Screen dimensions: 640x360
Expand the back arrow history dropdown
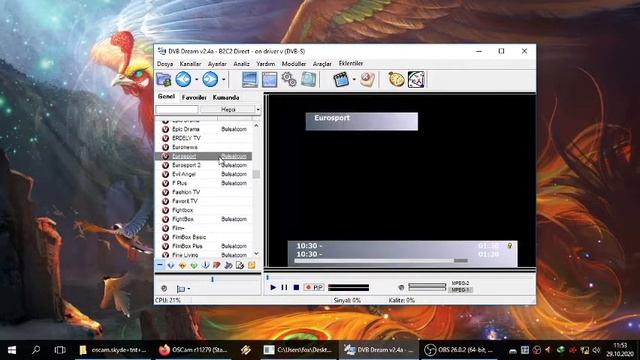click(x=196, y=79)
